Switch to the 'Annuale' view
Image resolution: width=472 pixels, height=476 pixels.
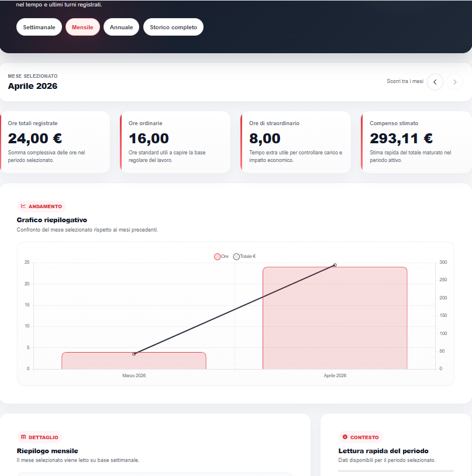[x=121, y=26]
